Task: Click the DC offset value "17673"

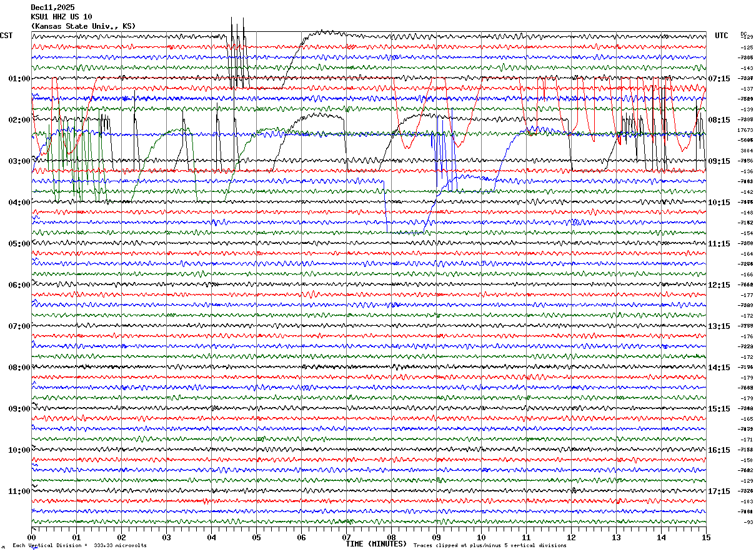Action: pos(746,130)
